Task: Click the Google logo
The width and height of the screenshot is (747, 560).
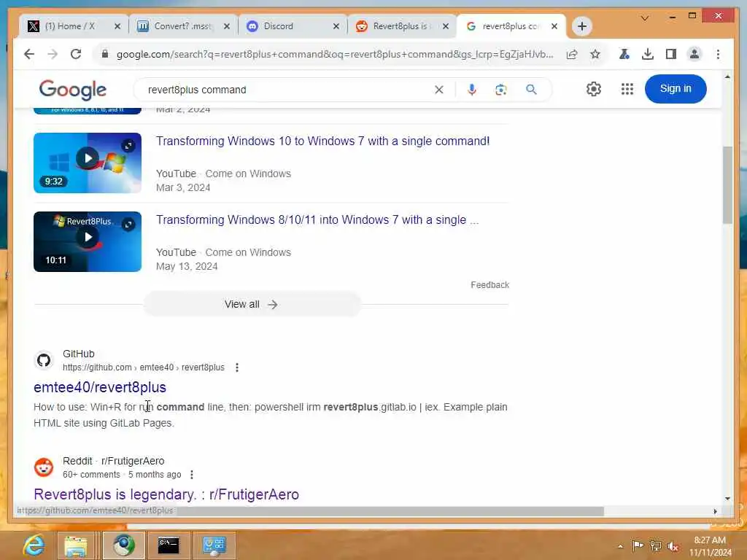Action: (x=72, y=90)
